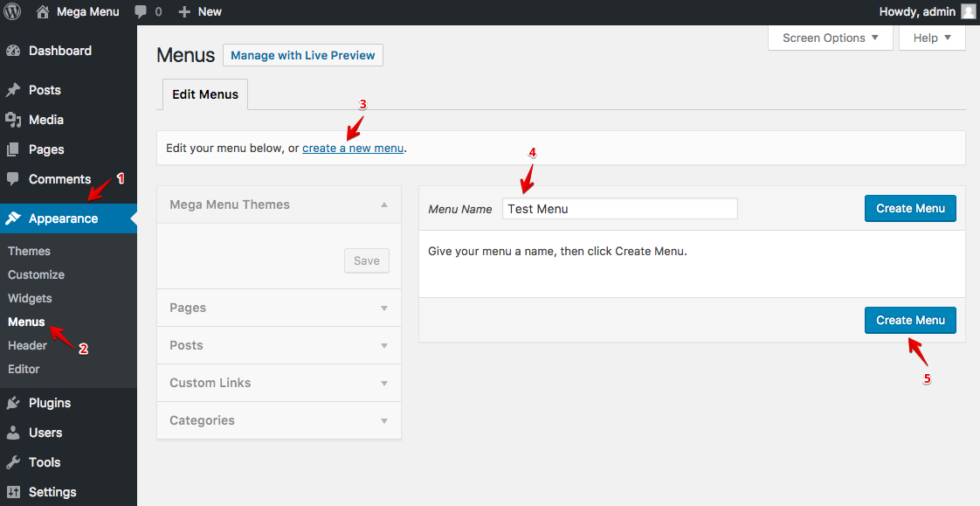The image size is (980, 506).
Task: Open Tools using the wrench icon
Action: coord(15,461)
